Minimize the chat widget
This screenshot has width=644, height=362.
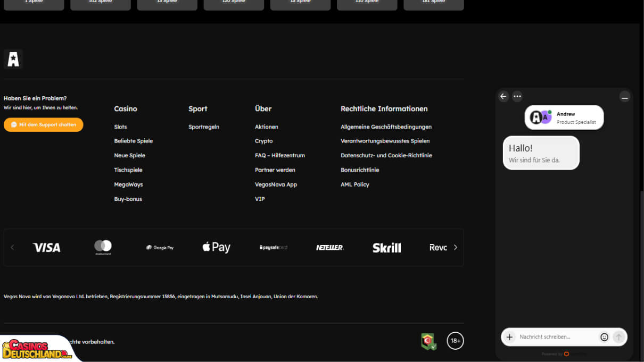pyautogui.click(x=625, y=97)
